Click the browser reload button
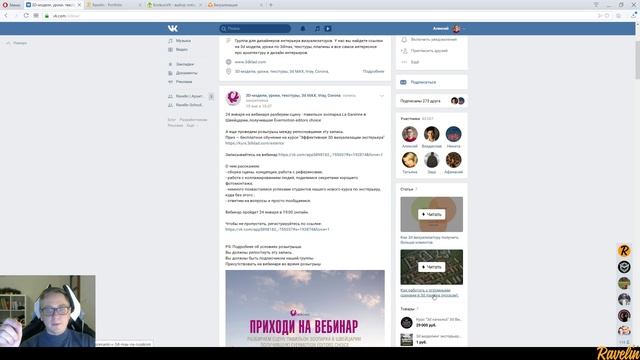 pos(26,16)
